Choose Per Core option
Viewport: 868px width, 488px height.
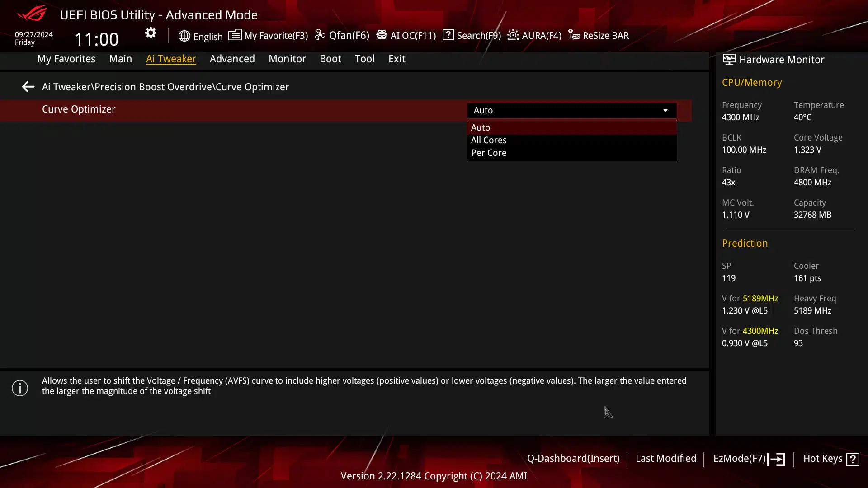coord(571,153)
